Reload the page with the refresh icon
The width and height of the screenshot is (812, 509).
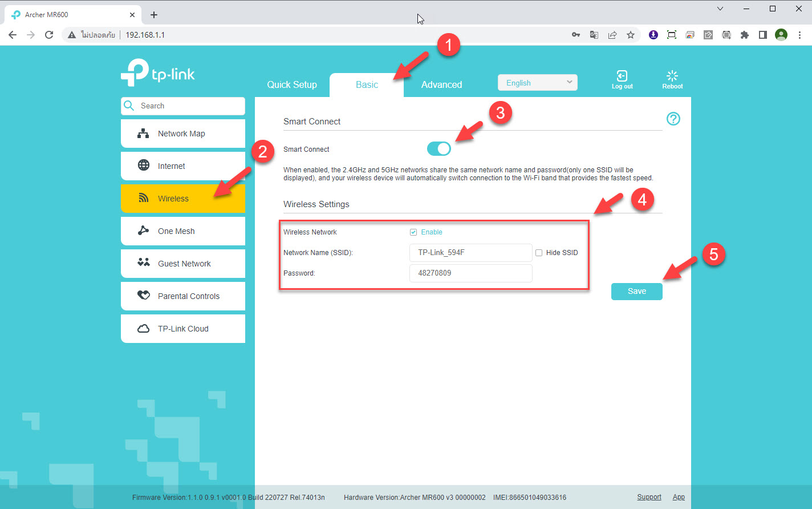coord(49,35)
